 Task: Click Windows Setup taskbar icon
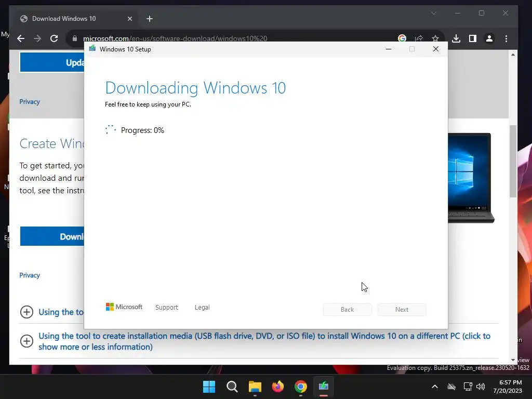(324, 387)
